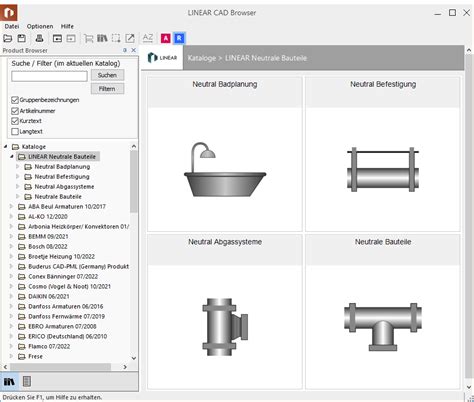Select Cosmo (Vogel & Noot) 10/2021 catalog
This screenshot has height=402, width=474.
point(70,286)
